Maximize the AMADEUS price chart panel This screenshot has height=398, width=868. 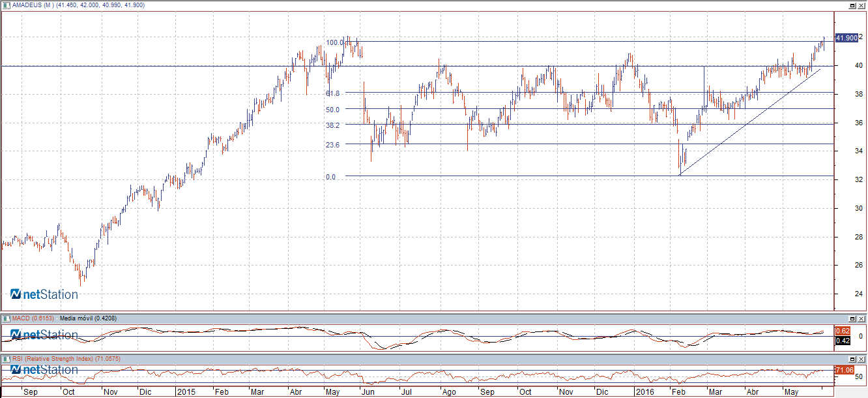(852, 5)
